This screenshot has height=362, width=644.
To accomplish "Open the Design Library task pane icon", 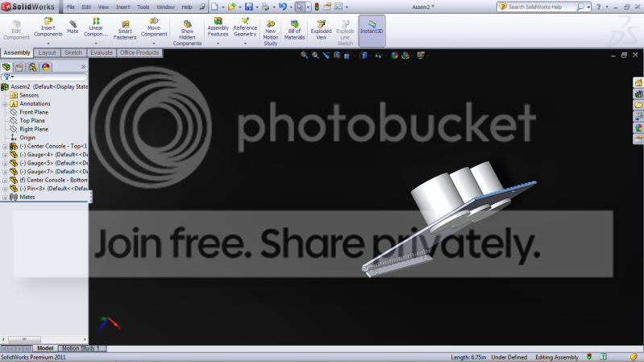I will (x=638, y=94).
